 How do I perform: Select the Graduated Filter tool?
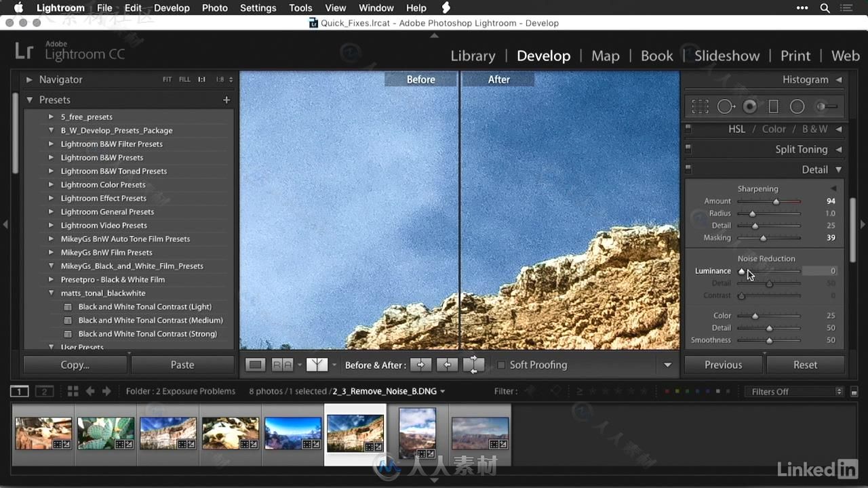click(x=773, y=106)
